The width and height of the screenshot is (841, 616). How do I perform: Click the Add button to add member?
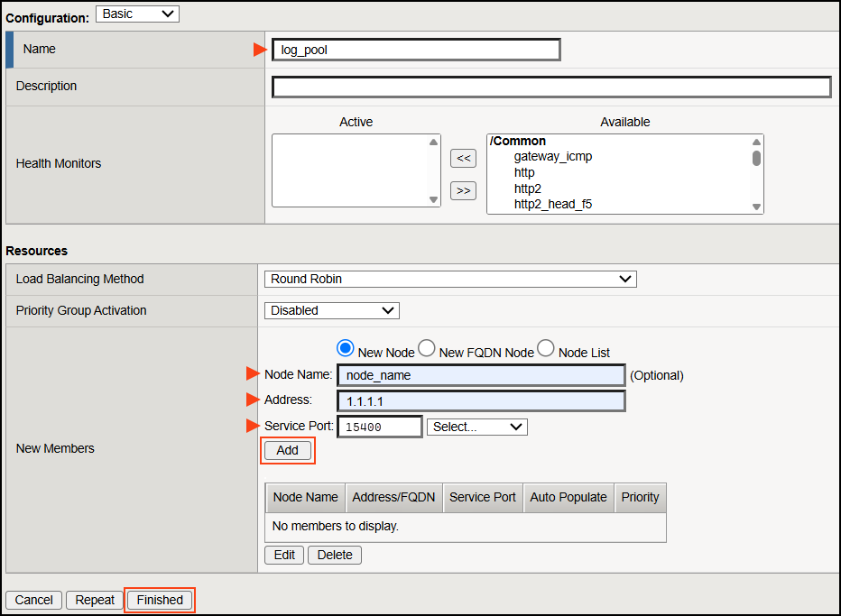[287, 450]
